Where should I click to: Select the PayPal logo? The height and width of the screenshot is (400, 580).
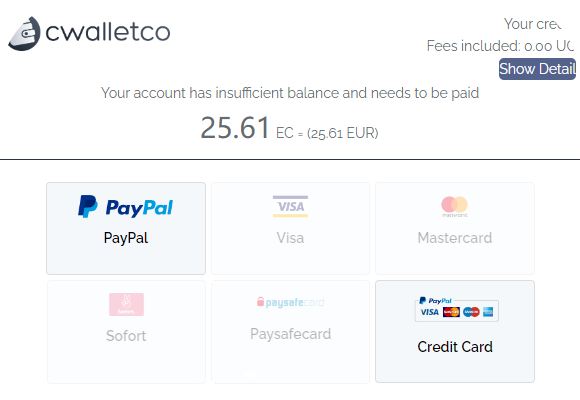coord(125,206)
